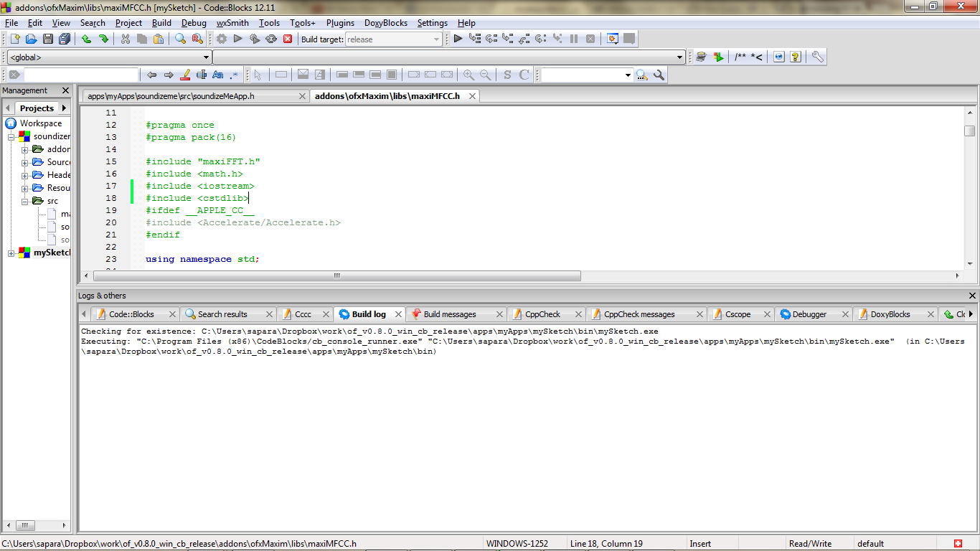Click the incremental search input field
The width and height of the screenshot is (980, 551).
pos(81,75)
